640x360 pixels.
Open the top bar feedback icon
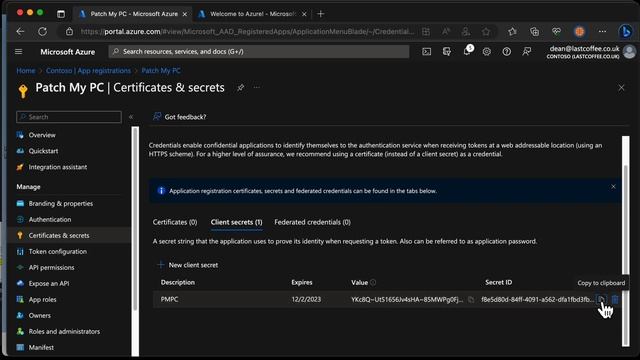pyautogui.click(x=527, y=52)
